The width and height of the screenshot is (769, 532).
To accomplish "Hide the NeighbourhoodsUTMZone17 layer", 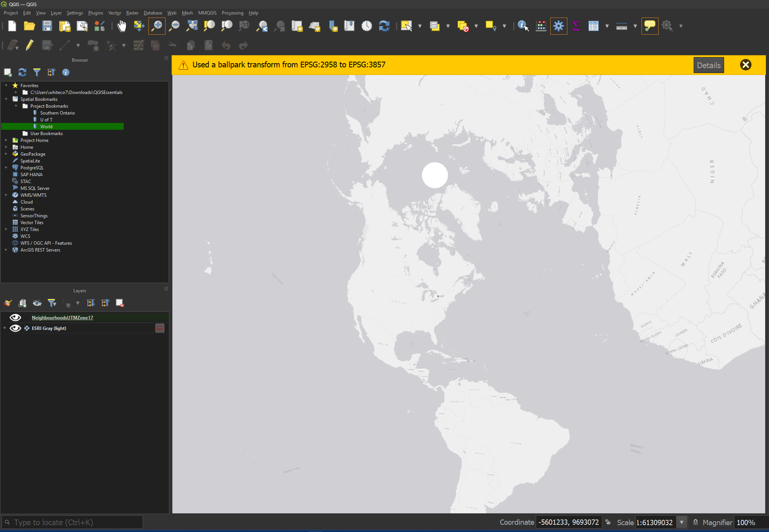I will 15,317.
